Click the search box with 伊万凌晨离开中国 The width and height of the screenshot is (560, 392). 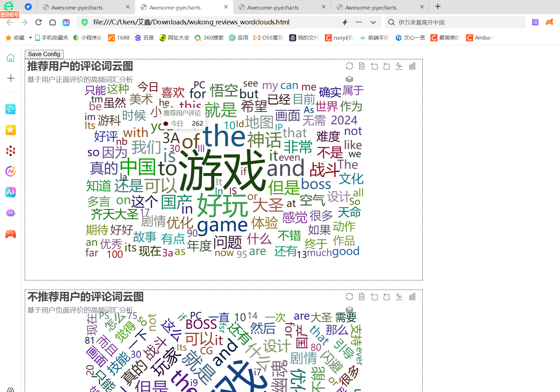[x=455, y=22]
